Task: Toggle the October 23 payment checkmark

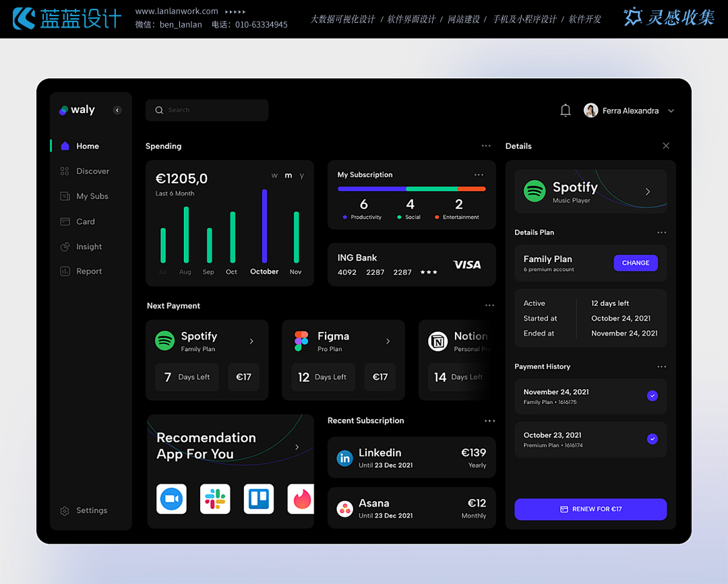Action: pos(652,439)
